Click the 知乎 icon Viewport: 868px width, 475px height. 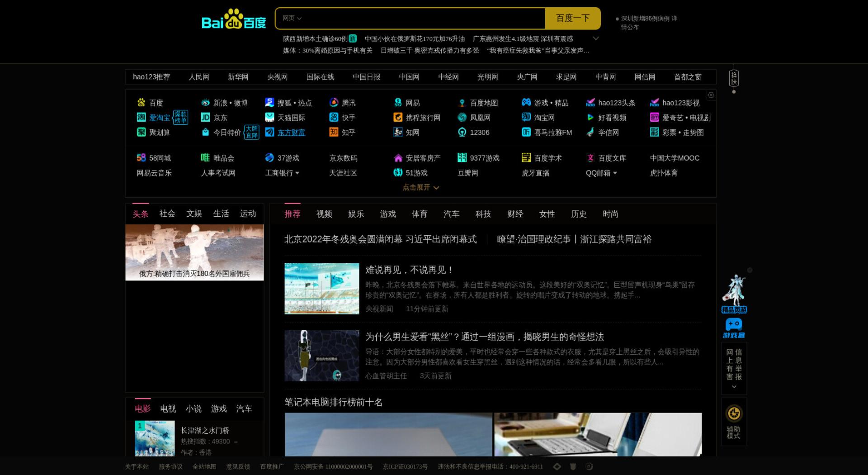[334, 132]
